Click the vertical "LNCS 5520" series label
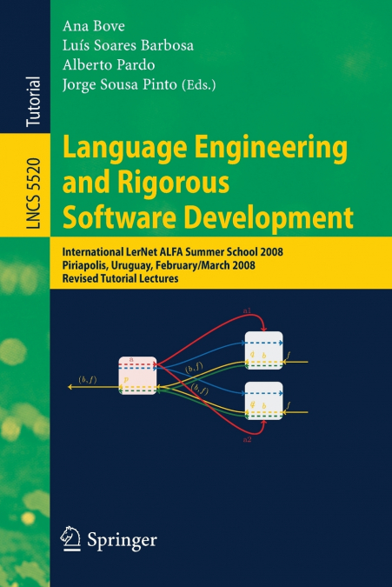This screenshot has width=392, height=587. (33, 193)
